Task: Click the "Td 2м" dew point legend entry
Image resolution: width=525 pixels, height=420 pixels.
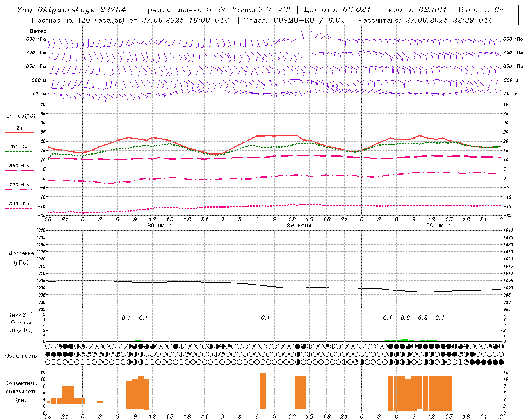Action: [x=19, y=147]
